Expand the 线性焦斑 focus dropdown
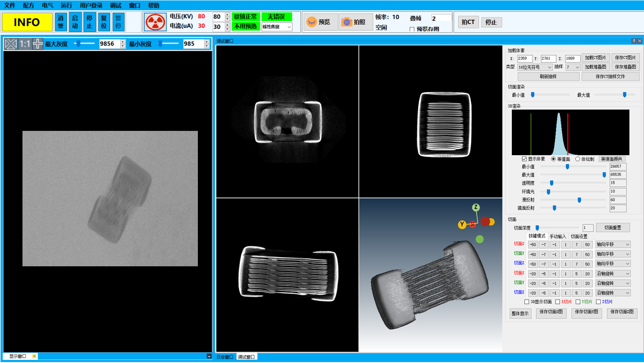Screen dimensions: 644x363 [x=277, y=27]
